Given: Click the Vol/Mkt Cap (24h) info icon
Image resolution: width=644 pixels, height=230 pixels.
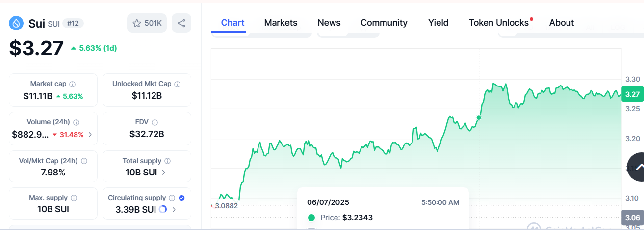Looking at the screenshot, I should 84,161.
